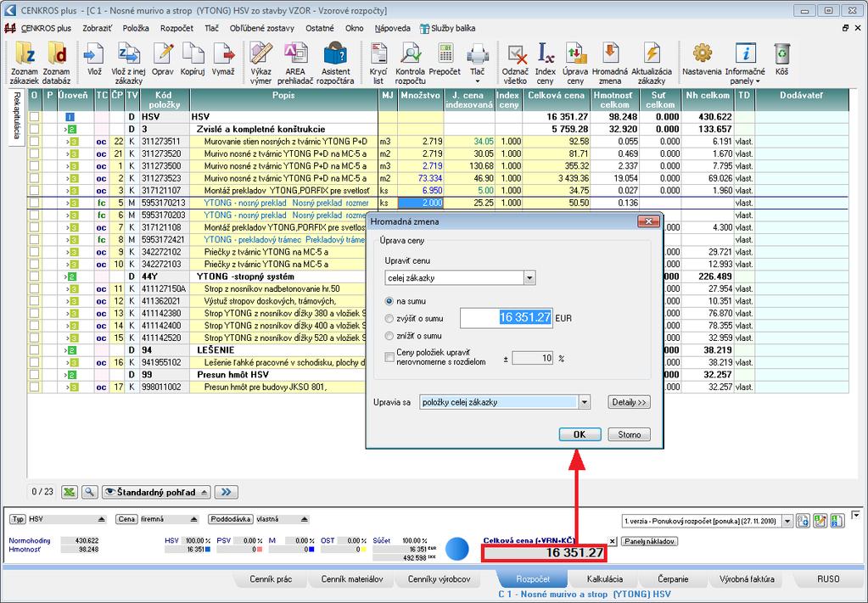Open the Rekapitulácia side tab

coord(17,115)
